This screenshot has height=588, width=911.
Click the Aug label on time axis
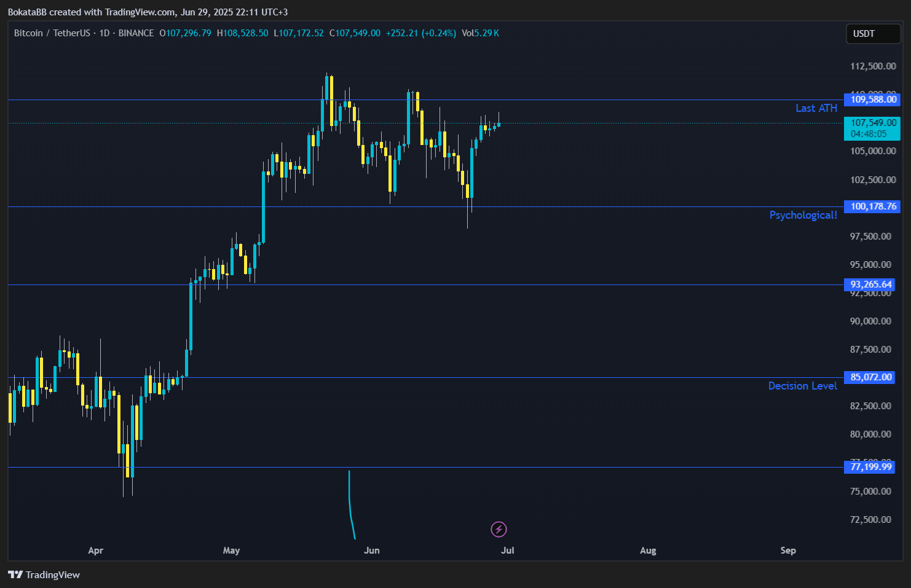pyautogui.click(x=648, y=551)
